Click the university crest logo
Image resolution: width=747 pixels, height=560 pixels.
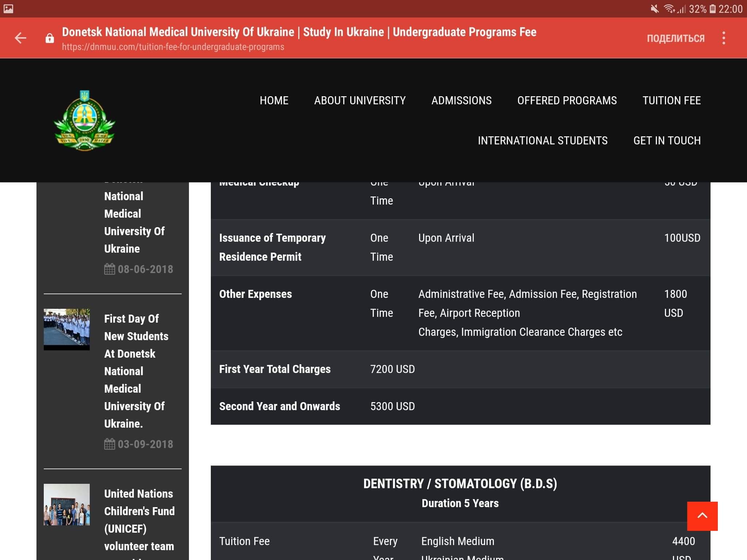pos(85,120)
